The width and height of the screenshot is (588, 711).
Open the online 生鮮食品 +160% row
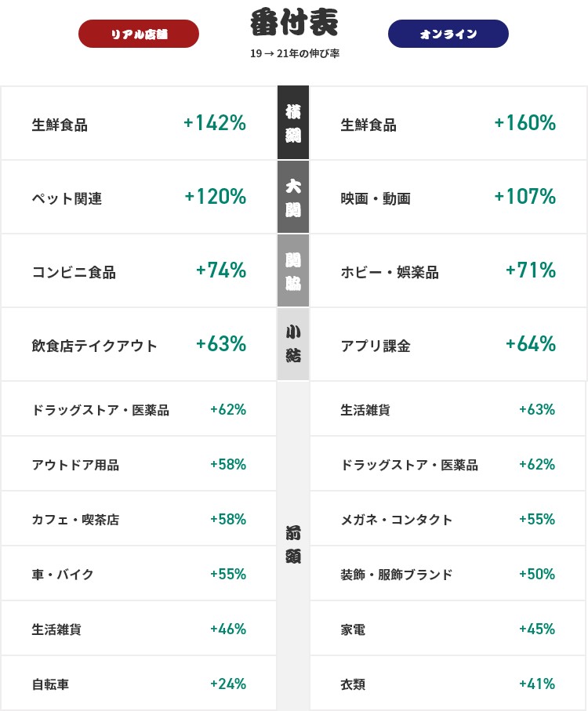(448, 123)
